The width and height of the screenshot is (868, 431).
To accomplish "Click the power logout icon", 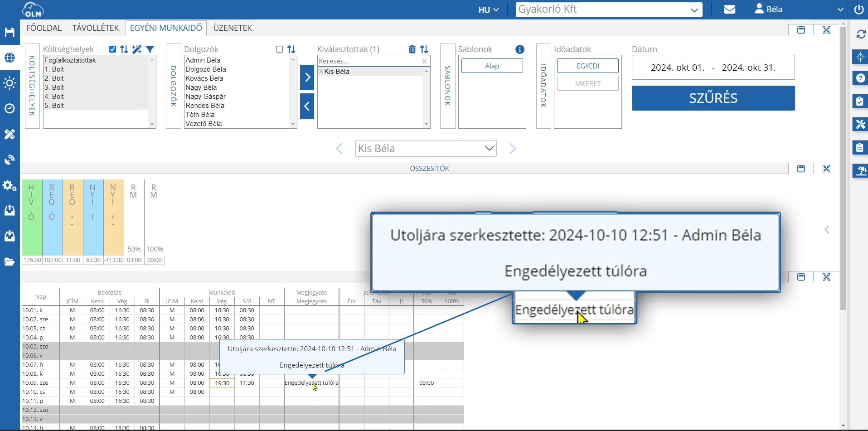I will [859, 10].
